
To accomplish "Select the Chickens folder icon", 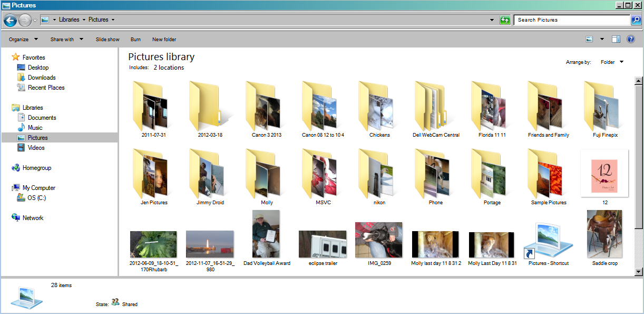I will (376, 106).
